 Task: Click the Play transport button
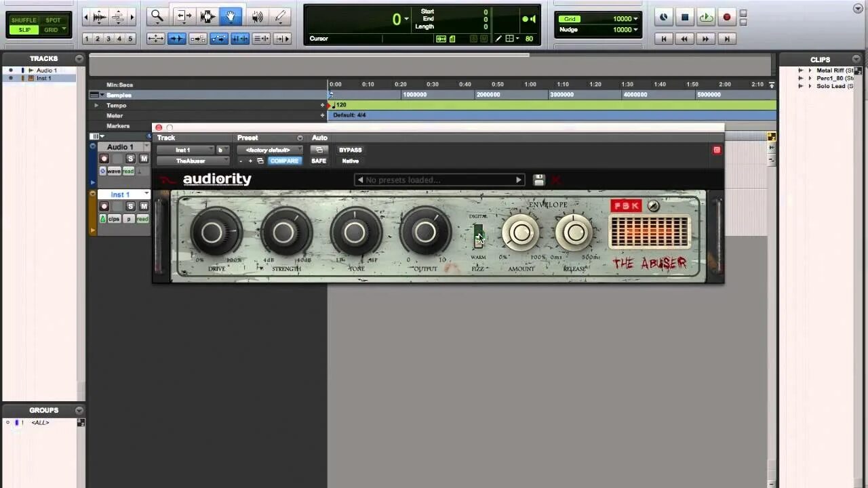pyautogui.click(x=706, y=18)
